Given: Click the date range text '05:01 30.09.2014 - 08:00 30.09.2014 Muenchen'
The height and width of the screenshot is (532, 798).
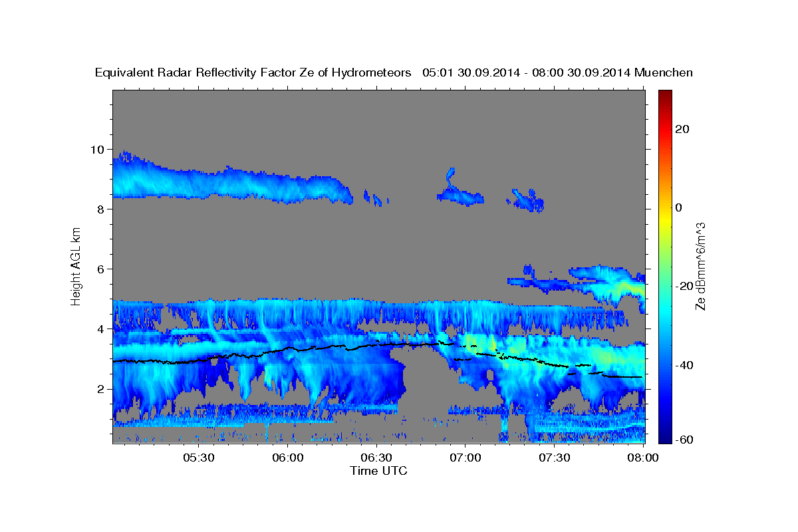Looking at the screenshot, I should click(x=558, y=72).
